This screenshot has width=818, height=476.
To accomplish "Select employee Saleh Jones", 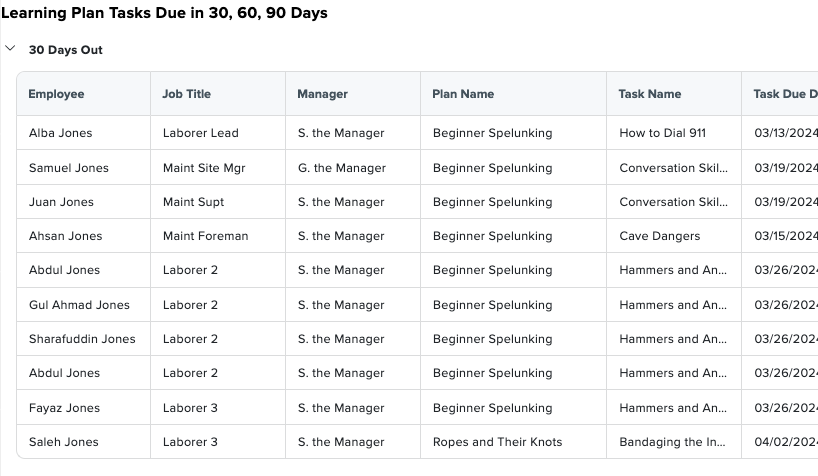I will coord(64,442).
